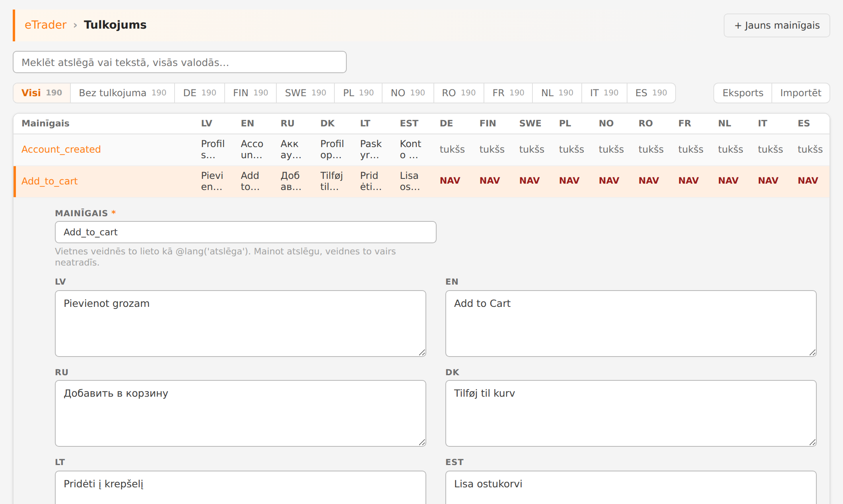Grab the resize handle of EN textarea
Image resolution: width=843 pixels, height=504 pixels.
(813, 353)
